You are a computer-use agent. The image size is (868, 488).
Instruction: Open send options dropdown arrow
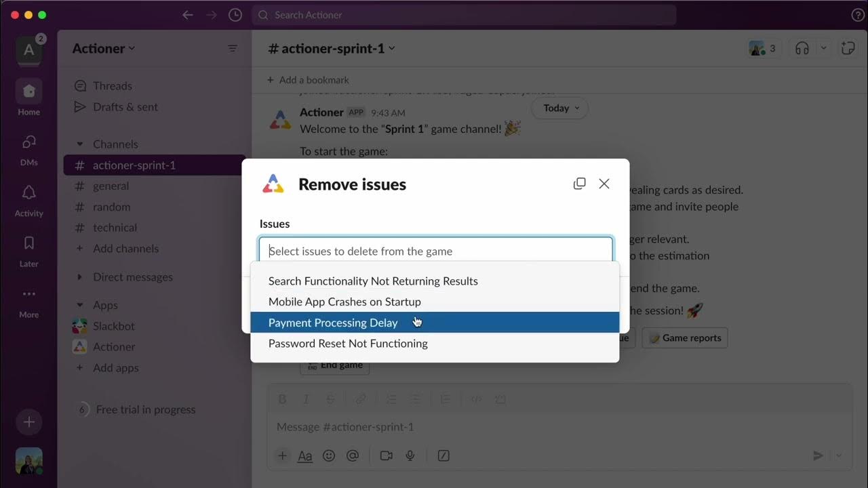pos(840,456)
